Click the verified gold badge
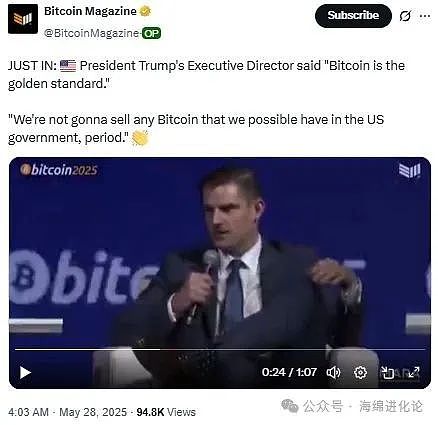 [x=145, y=11]
